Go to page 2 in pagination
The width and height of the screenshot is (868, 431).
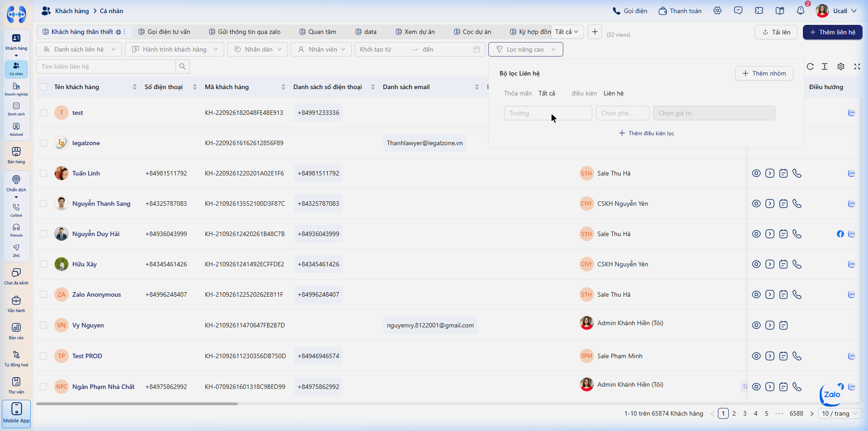[734, 413]
